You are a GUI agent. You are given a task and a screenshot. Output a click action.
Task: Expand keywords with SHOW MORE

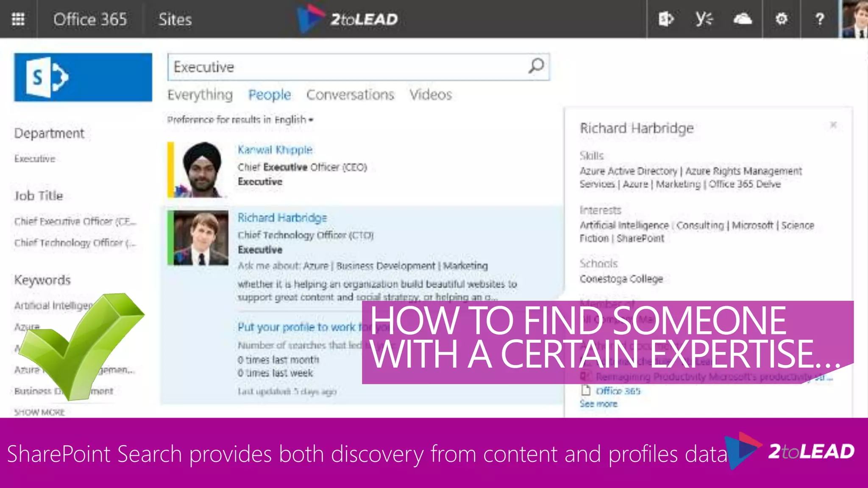coord(39,412)
